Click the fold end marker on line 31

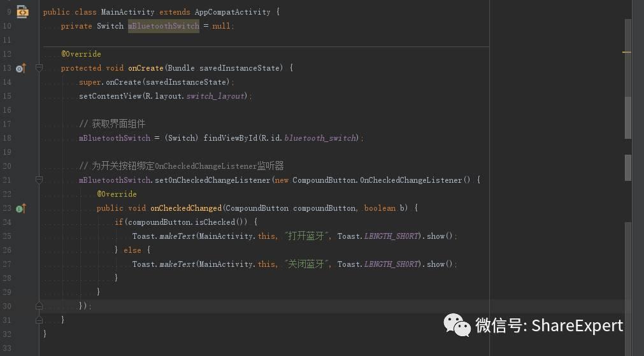(39, 320)
